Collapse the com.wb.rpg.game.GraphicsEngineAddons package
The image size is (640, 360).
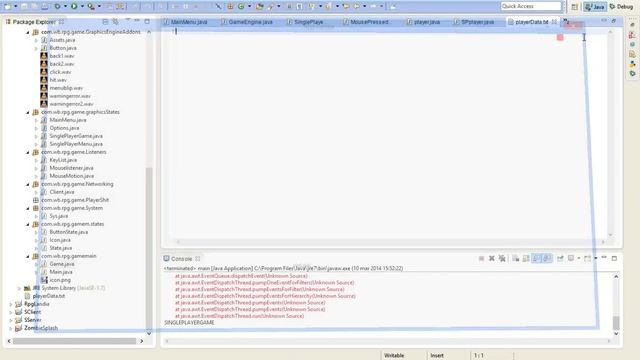coord(28,32)
